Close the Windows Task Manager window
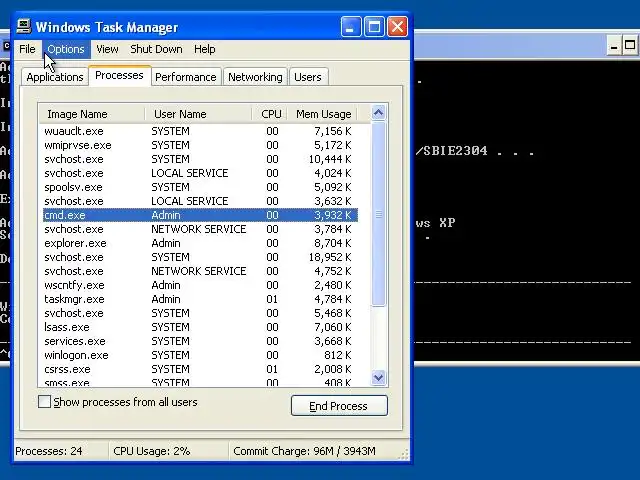 398,27
